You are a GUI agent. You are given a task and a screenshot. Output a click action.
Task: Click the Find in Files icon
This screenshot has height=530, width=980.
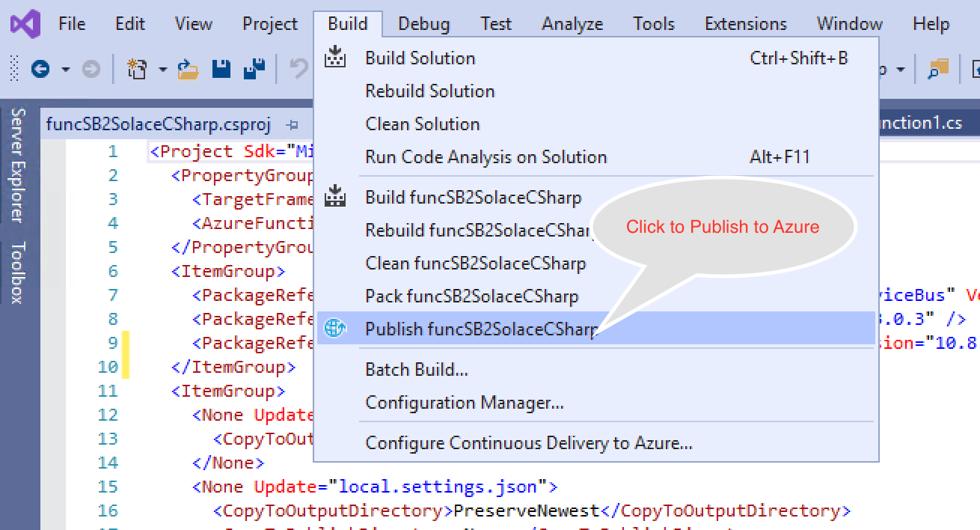click(937, 70)
